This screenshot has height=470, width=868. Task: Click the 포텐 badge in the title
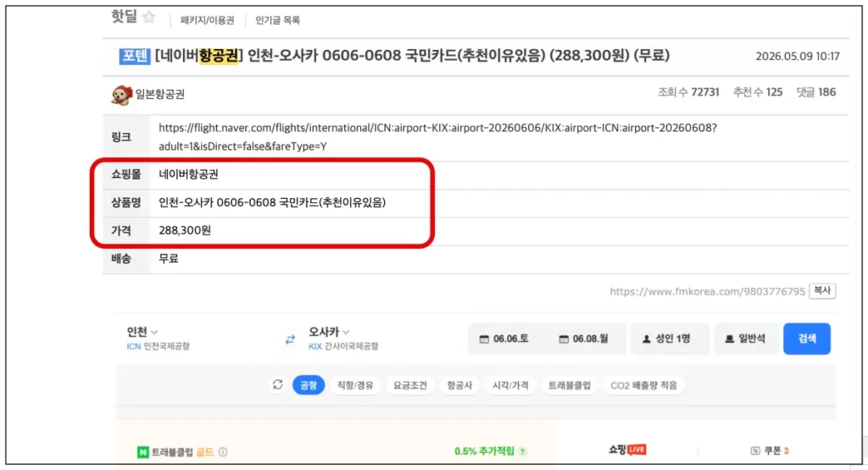[x=135, y=57]
